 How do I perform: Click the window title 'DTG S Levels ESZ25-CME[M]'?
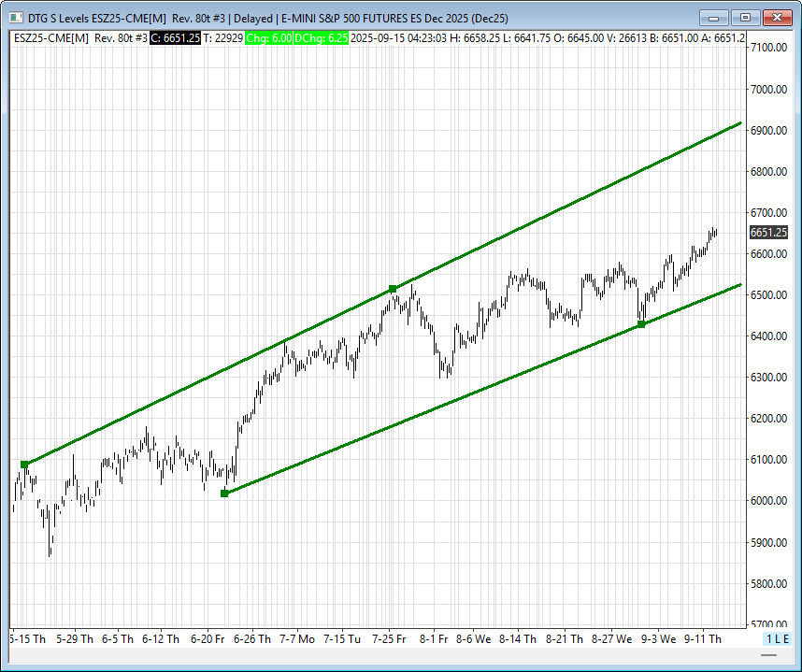pyautogui.click(x=97, y=19)
